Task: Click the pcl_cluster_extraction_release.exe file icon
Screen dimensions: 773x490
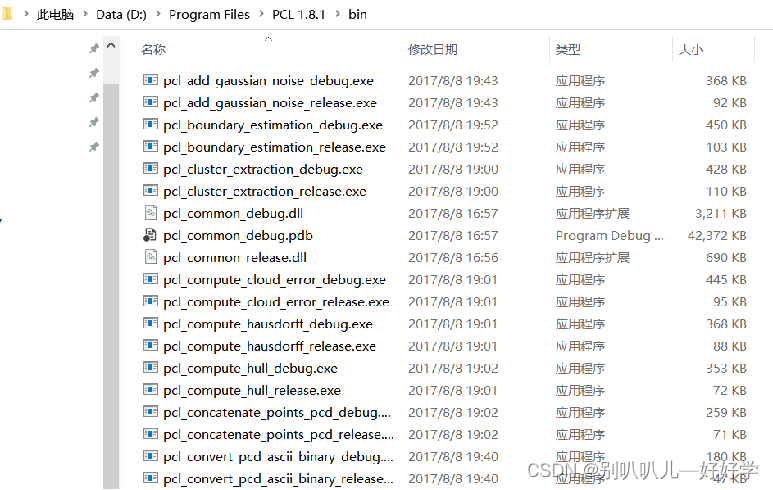Action: tap(150, 191)
